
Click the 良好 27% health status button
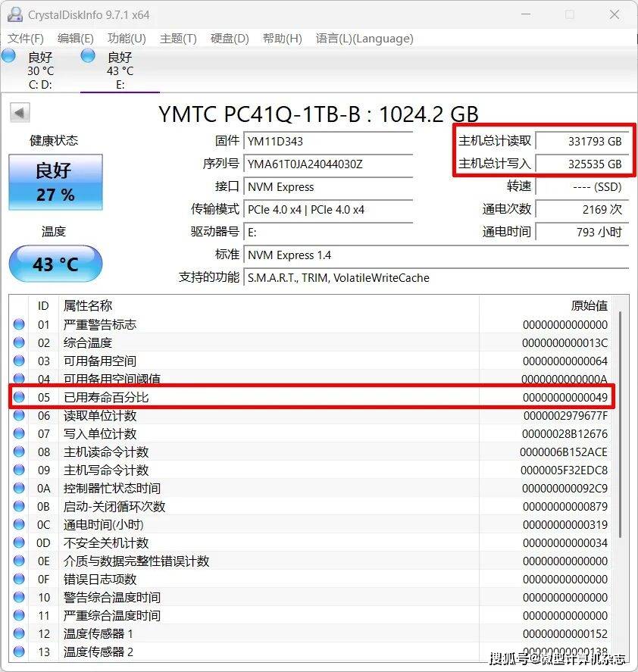(55, 183)
